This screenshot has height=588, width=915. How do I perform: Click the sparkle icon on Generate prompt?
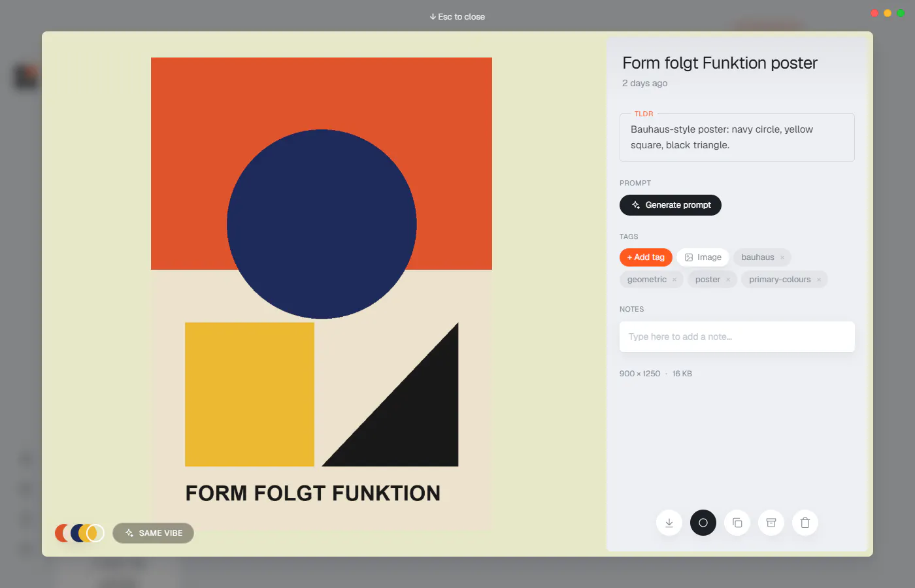pos(635,205)
